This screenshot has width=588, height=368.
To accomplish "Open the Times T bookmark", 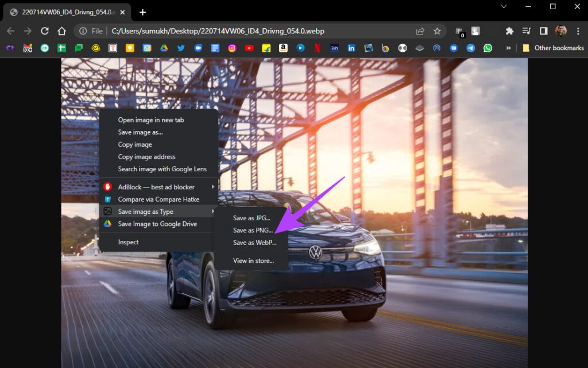I will pyautogui.click(x=113, y=48).
